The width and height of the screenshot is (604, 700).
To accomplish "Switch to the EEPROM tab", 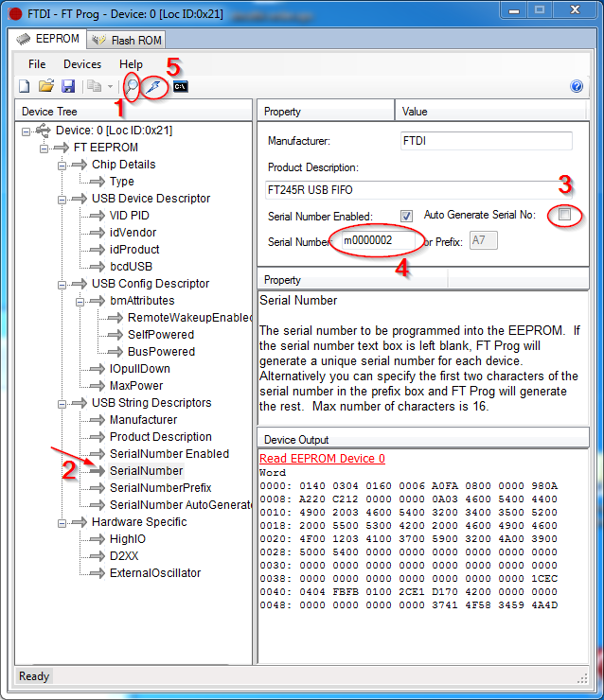I will pos(47,39).
